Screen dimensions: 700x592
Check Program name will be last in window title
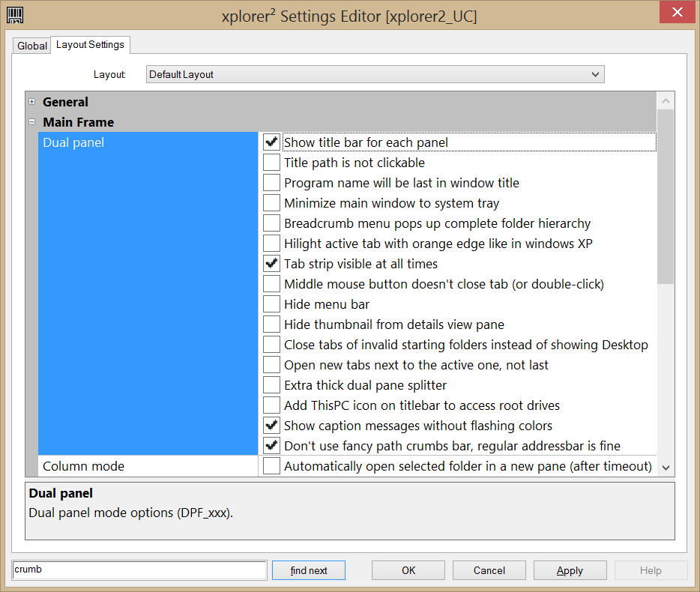point(271,183)
